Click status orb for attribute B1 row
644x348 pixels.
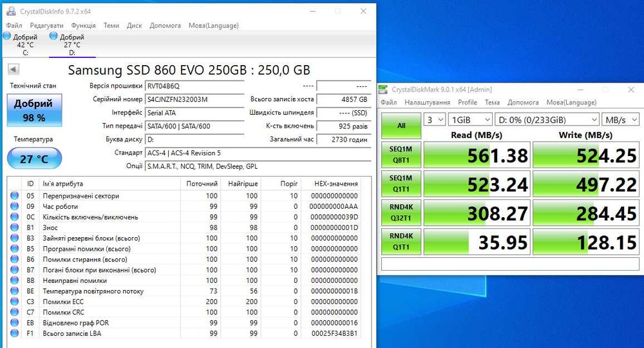point(15,227)
